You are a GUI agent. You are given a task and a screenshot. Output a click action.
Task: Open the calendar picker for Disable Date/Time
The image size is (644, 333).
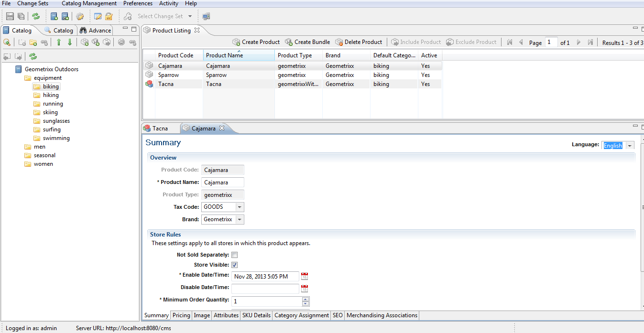pyautogui.click(x=305, y=289)
